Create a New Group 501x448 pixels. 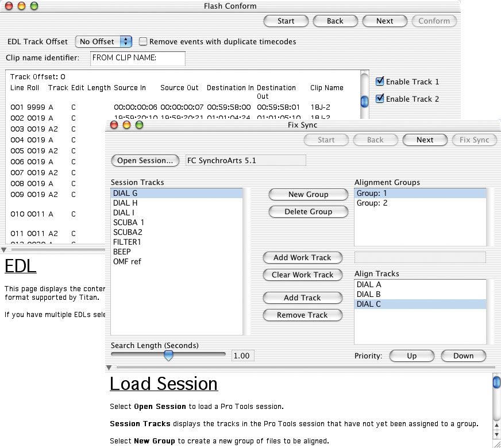(308, 195)
